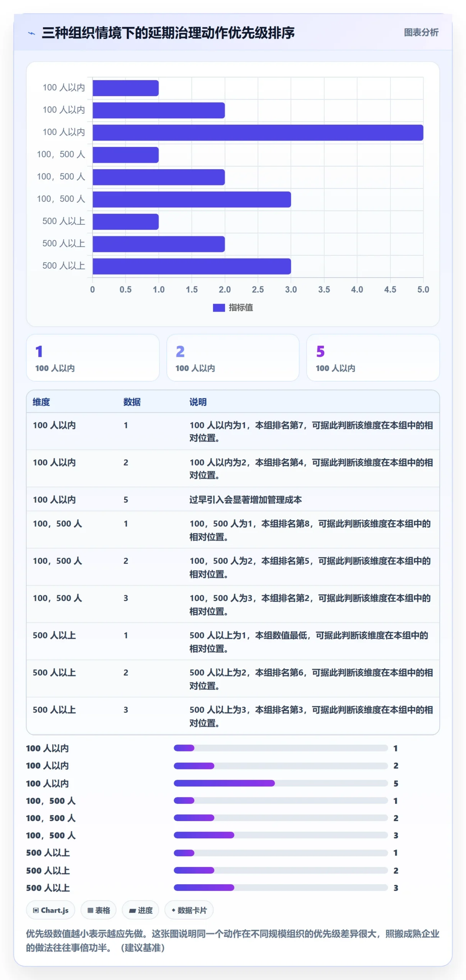Image resolution: width=466 pixels, height=980 pixels.
Task: Click the 100 人以内 progress bar valued 2
Action: (x=281, y=766)
